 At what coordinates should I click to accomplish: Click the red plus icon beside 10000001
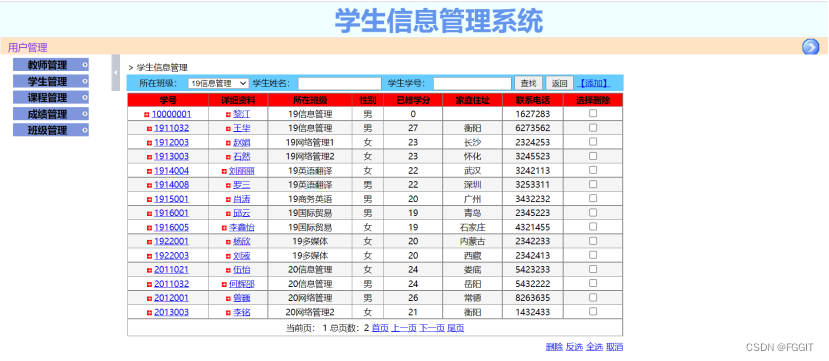pos(147,115)
